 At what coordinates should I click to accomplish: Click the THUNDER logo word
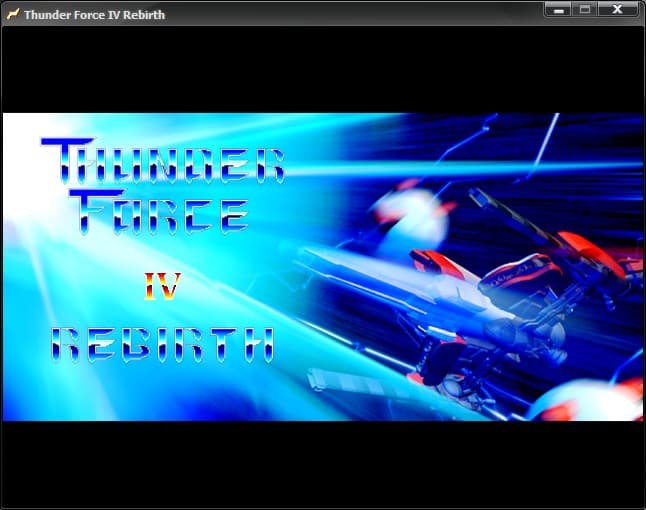pyautogui.click(x=163, y=161)
